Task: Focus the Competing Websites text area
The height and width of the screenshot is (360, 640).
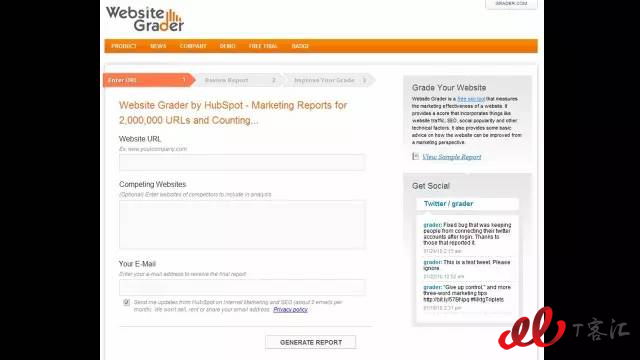Action: pyautogui.click(x=242, y=224)
